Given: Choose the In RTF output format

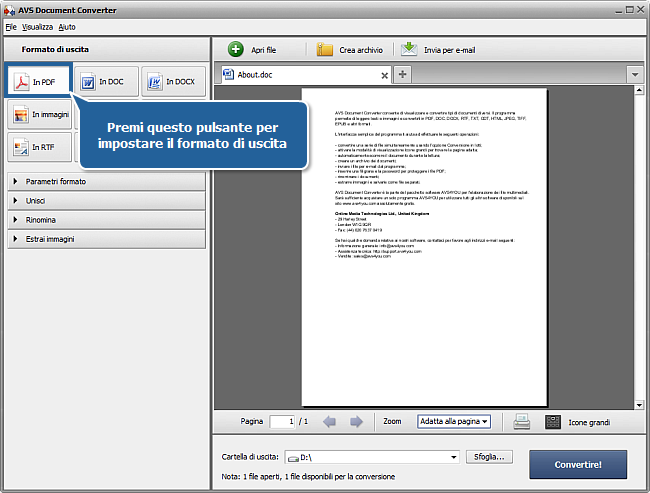Looking at the screenshot, I should 40,147.
